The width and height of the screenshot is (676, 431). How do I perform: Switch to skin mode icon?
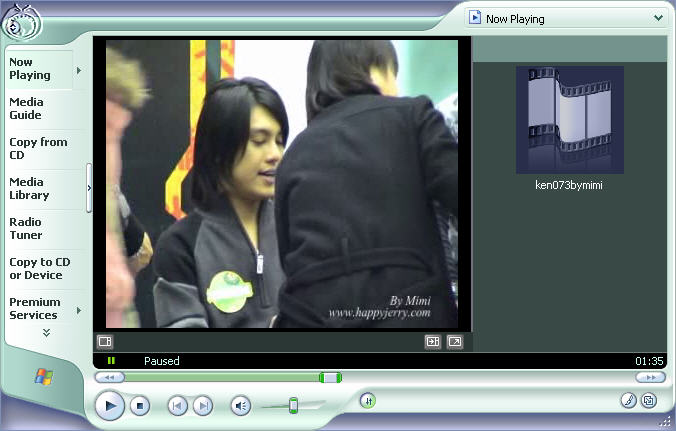click(649, 400)
